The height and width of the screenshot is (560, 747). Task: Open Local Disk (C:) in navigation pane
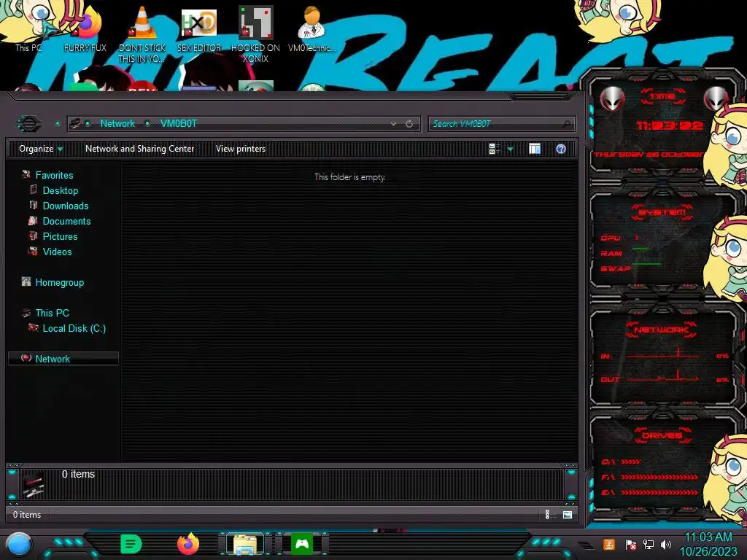tap(74, 328)
